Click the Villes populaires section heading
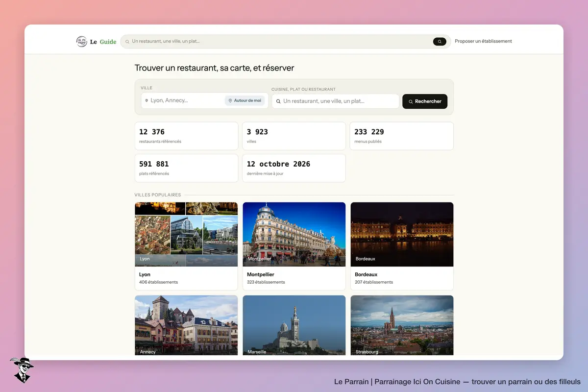588x392 pixels. coord(158,195)
